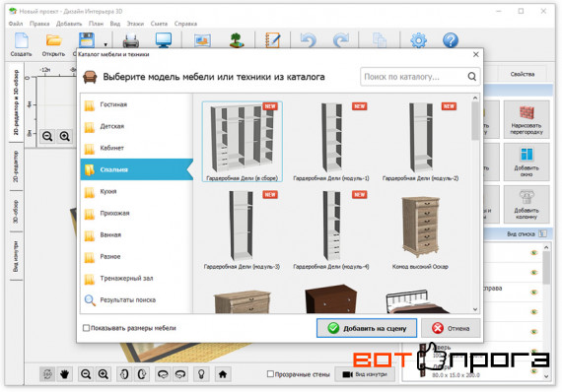Expand the save button dropdown arrow
The width and height of the screenshot is (562, 392).
[105, 44]
